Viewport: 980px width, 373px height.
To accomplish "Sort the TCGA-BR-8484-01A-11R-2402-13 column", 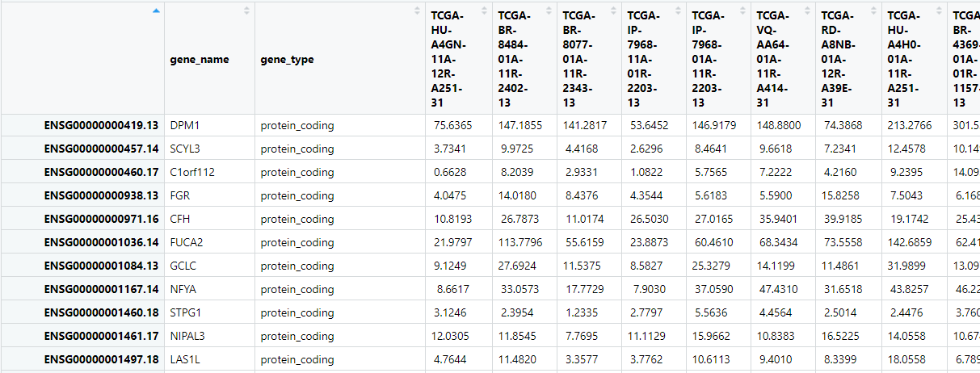I will click(x=549, y=10).
